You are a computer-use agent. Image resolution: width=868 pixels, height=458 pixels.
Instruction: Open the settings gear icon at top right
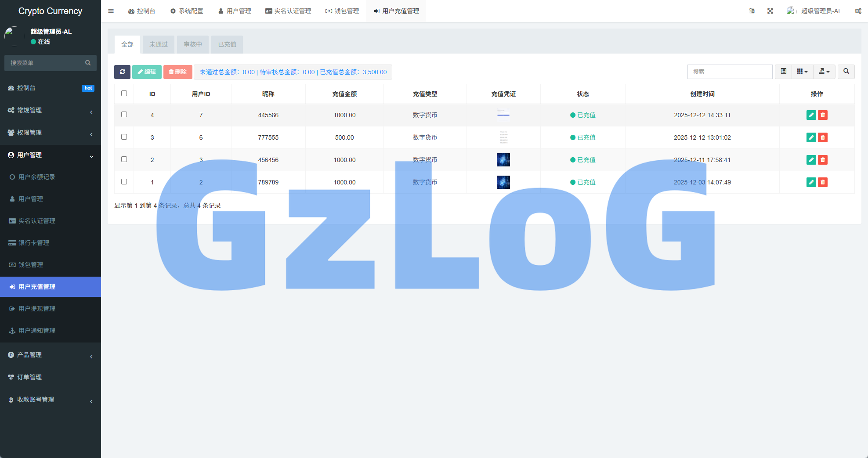point(858,11)
